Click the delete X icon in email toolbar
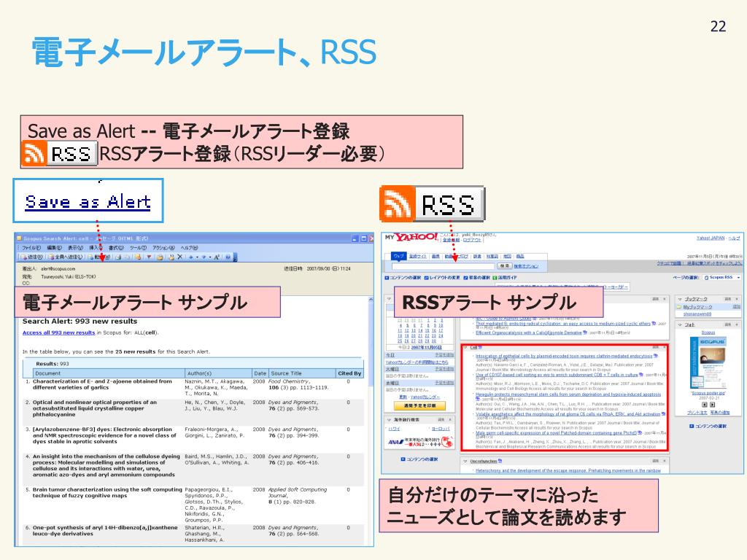Image resolution: width=747 pixels, height=560 pixels. pyautogui.click(x=179, y=257)
